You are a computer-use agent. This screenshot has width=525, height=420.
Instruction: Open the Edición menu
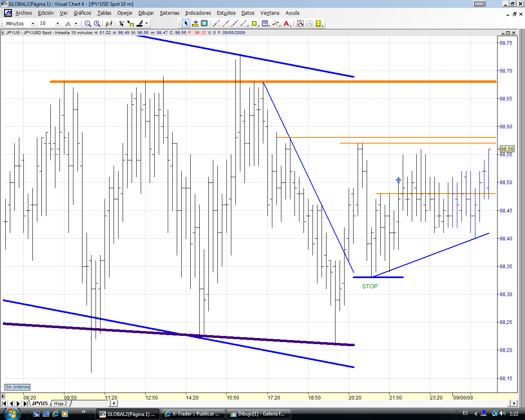[x=46, y=13]
